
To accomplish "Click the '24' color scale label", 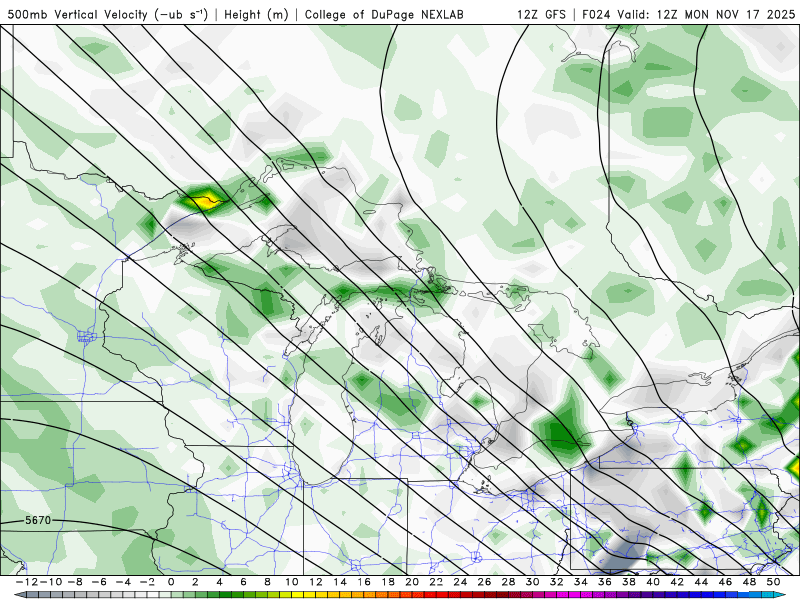I will pyautogui.click(x=460, y=582).
